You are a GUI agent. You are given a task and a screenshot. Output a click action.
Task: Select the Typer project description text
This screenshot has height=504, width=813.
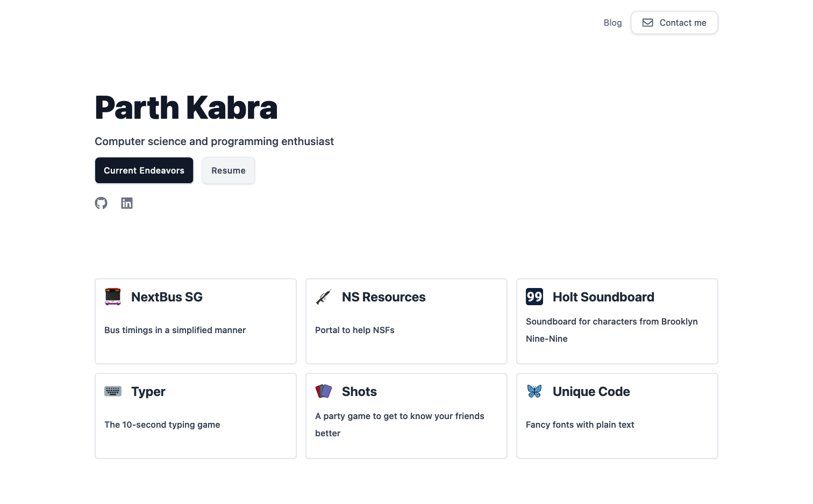(x=162, y=424)
